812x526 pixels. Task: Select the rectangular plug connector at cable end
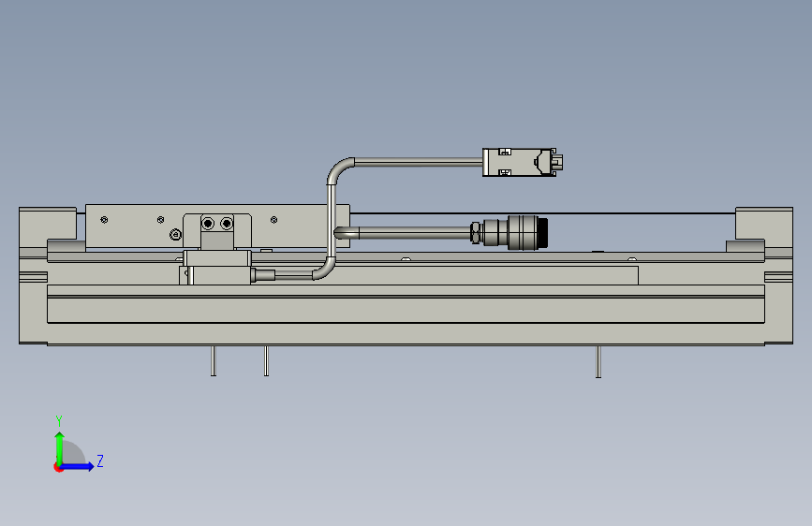tap(523, 163)
